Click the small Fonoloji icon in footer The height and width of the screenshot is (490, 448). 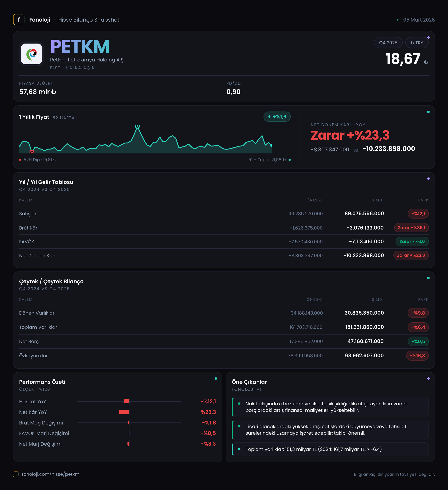tap(16, 474)
